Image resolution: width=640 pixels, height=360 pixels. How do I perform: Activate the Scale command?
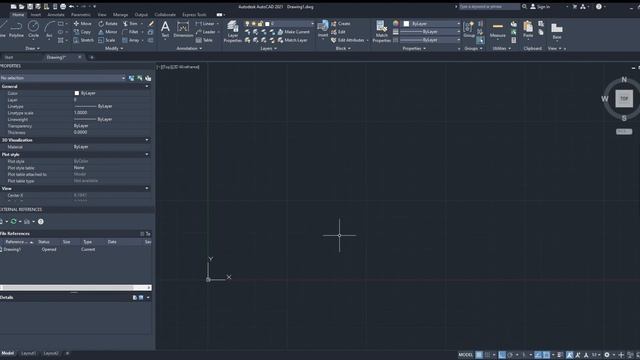point(107,40)
